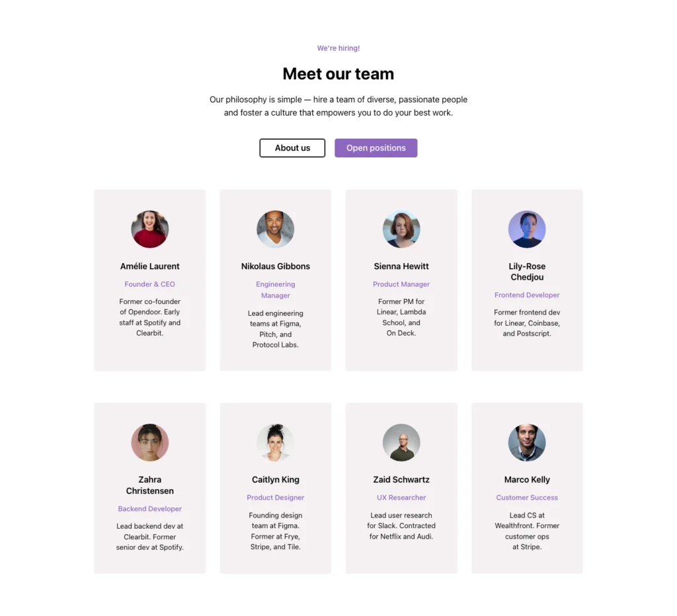Open the "Open positions" button
677x616 pixels.
(x=376, y=147)
